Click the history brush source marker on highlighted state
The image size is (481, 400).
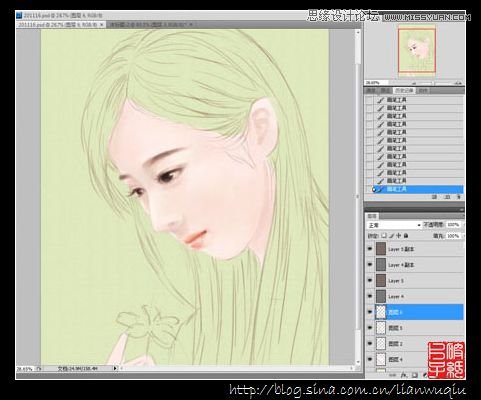(374, 189)
